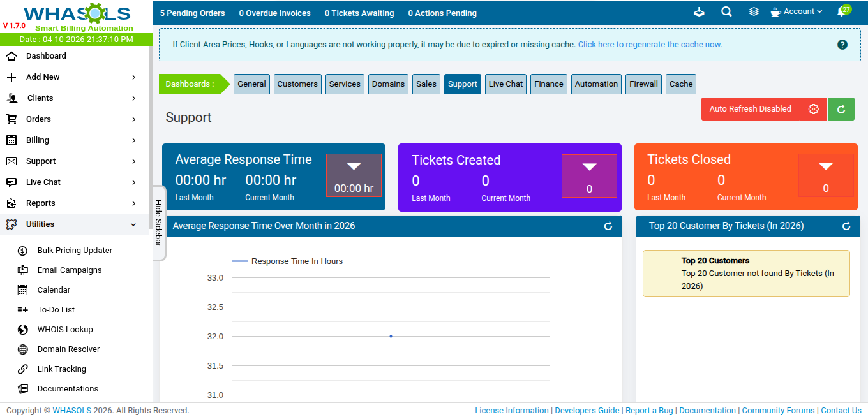Screen dimensions: 868x417
Task: Switch to the Finance dashboard tab
Action: tap(548, 84)
